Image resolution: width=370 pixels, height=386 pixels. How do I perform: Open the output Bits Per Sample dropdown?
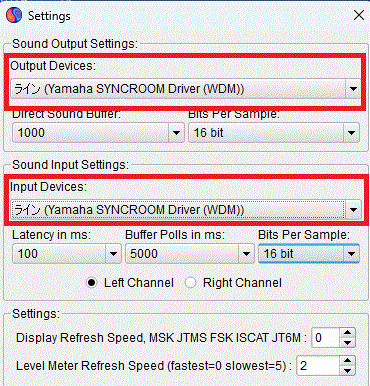click(274, 133)
